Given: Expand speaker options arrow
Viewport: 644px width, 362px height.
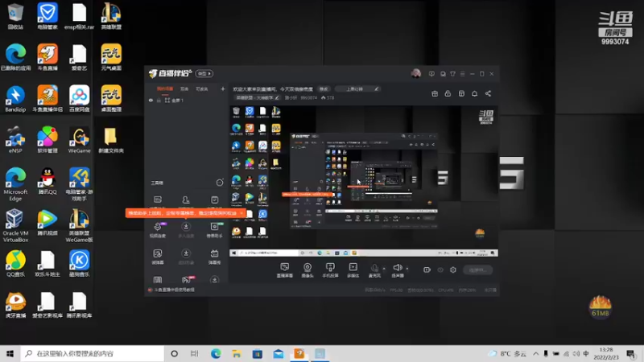Looking at the screenshot, I should pos(407,269).
